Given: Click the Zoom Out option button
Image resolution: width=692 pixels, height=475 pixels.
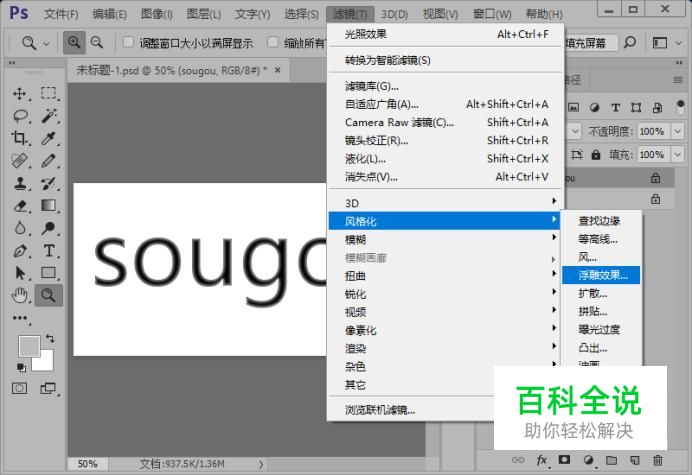Looking at the screenshot, I should [97, 42].
